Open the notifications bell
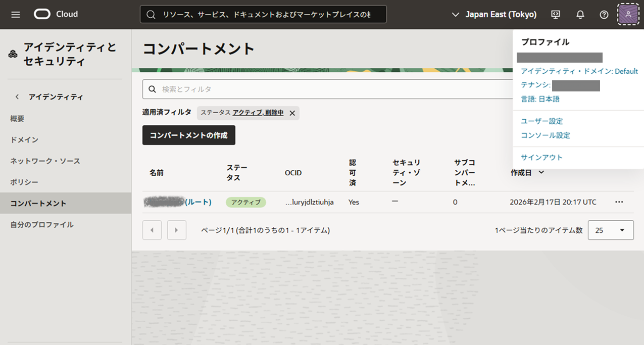The height and width of the screenshot is (345, 644). pos(580,15)
